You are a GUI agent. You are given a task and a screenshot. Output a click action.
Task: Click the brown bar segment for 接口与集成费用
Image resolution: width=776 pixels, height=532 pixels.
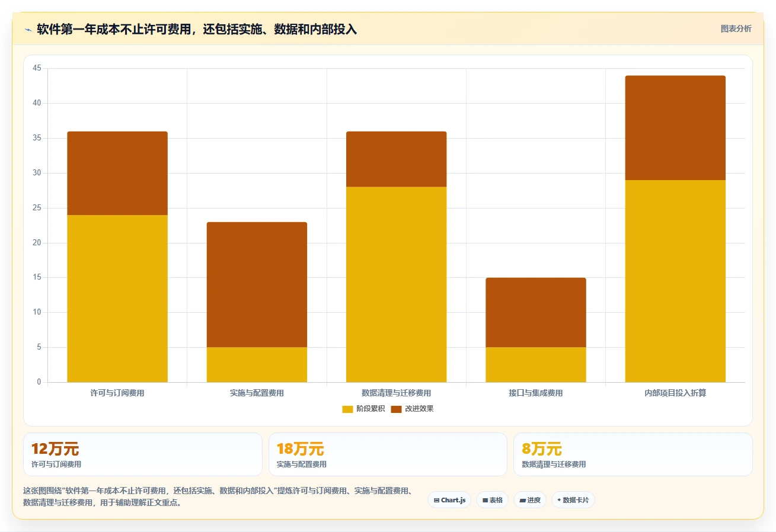coord(536,312)
